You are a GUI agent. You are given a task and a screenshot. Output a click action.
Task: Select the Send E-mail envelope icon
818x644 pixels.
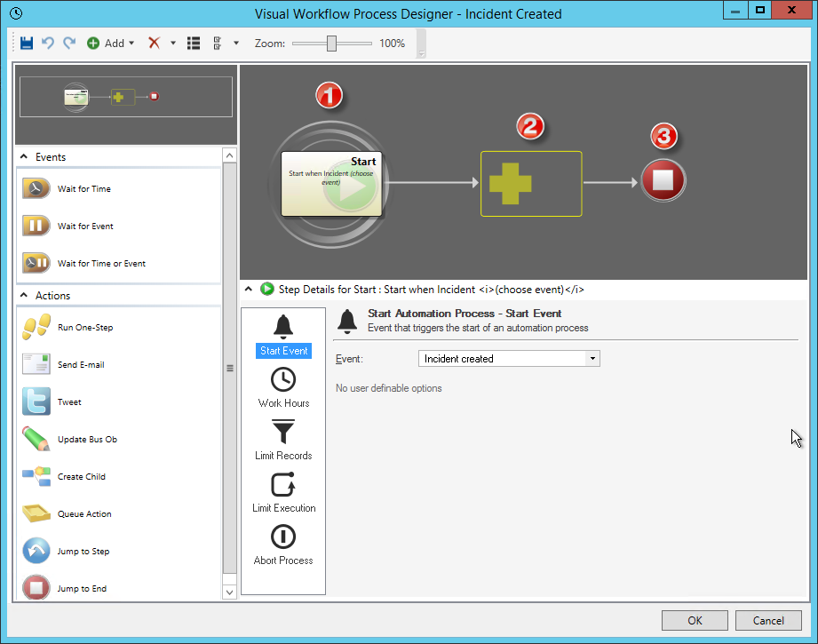pyautogui.click(x=36, y=364)
